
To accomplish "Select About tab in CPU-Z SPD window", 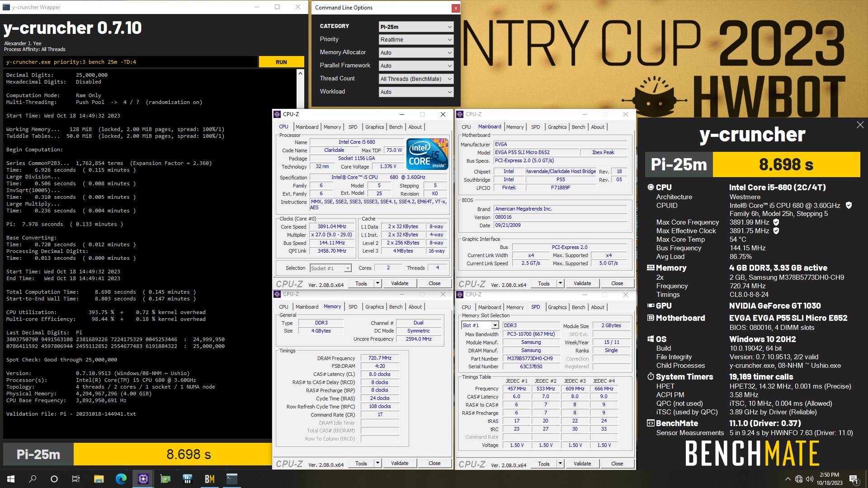I will [x=598, y=307].
